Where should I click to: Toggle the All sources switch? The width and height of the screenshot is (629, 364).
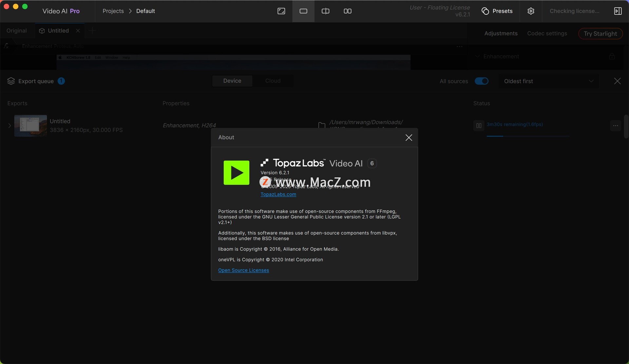pos(481,81)
